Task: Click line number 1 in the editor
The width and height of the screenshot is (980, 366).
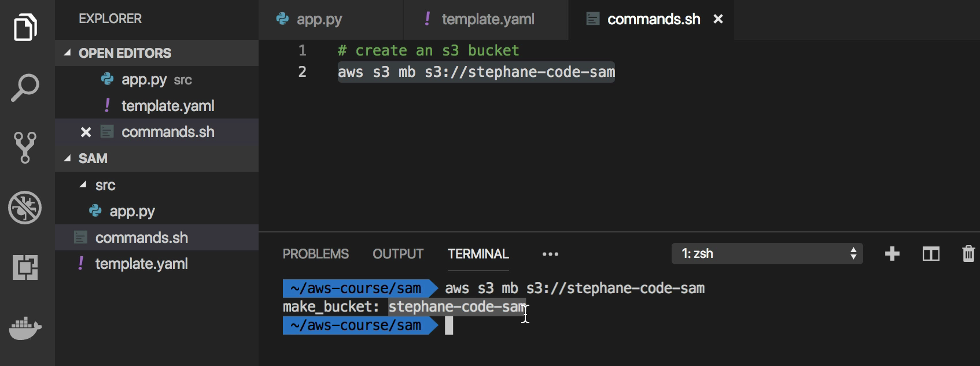Action: (302, 50)
